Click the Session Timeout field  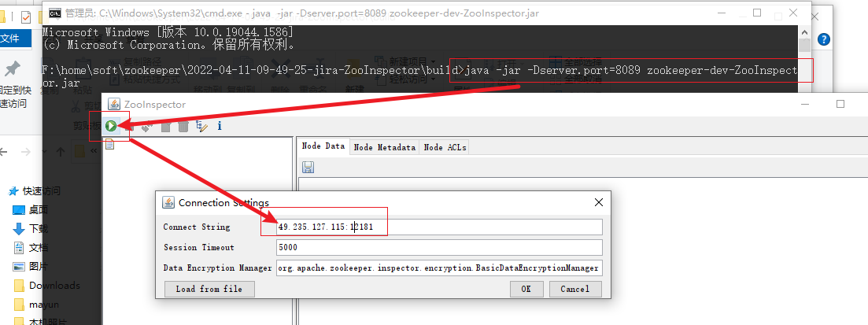pos(439,247)
